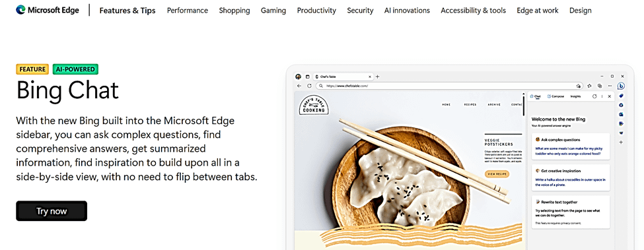Click the recipe page scrollbar
The image size is (644, 250).
(x=524, y=106)
